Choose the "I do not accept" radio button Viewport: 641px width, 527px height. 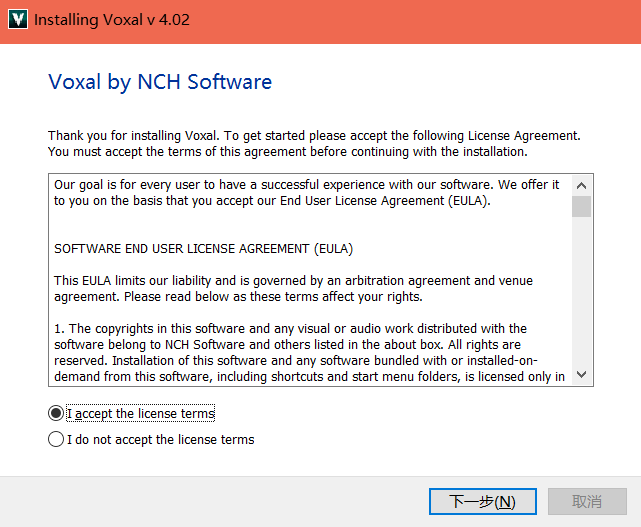point(56,440)
